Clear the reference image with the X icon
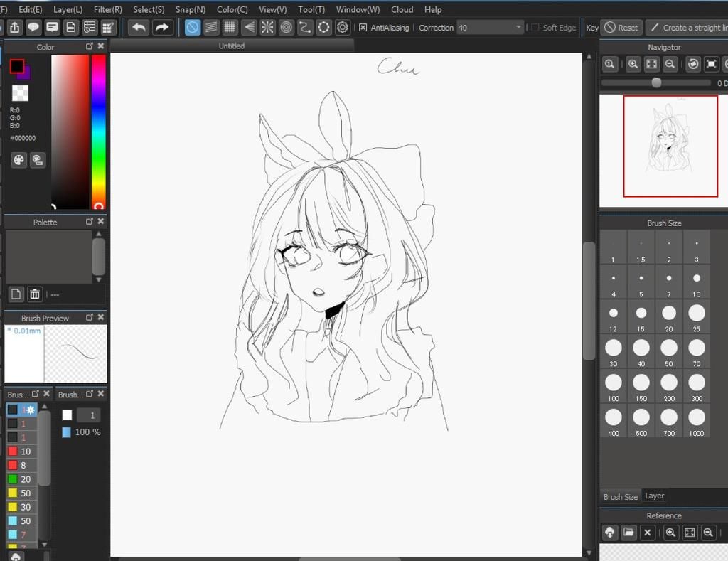 pyautogui.click(x=647, y=533)
